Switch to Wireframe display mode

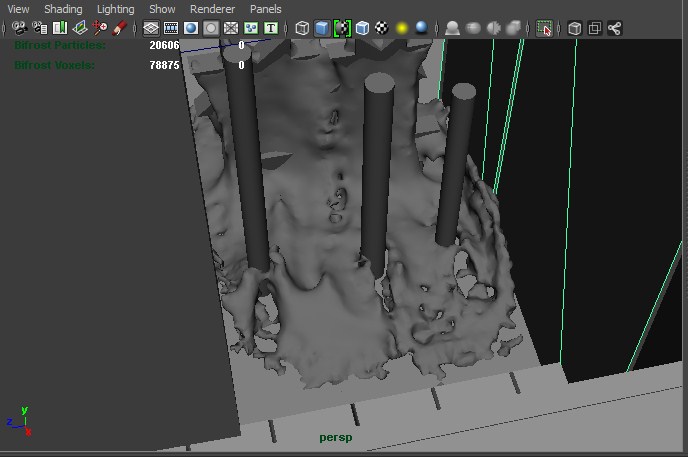click(302, 28)
